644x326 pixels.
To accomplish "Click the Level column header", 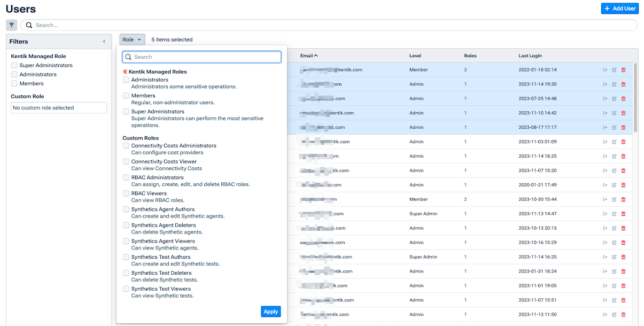I will 415,56.
